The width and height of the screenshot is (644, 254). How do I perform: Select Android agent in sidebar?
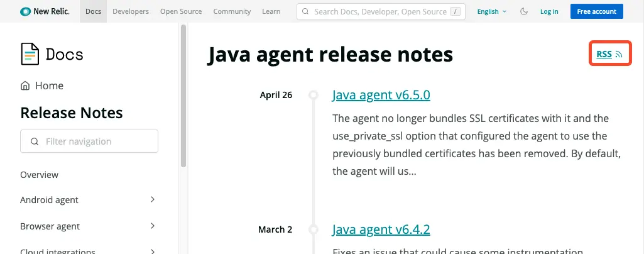click(49, 200)
